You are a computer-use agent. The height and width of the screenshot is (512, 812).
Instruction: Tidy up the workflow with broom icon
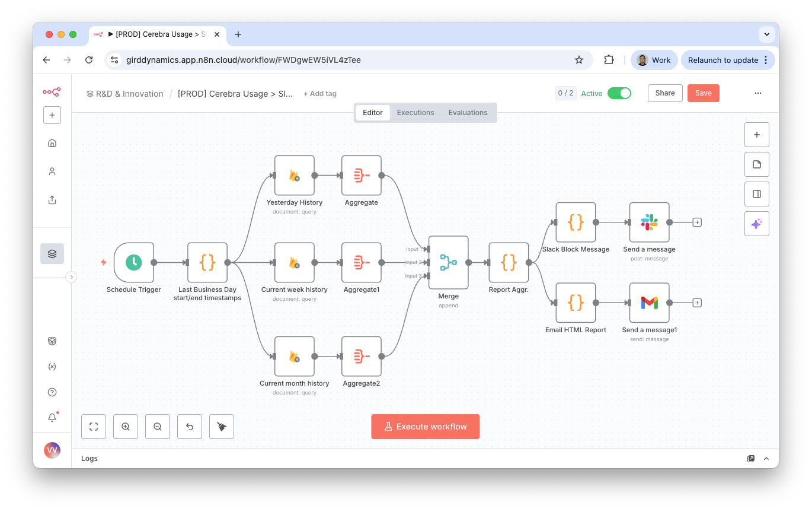[222, 427]
